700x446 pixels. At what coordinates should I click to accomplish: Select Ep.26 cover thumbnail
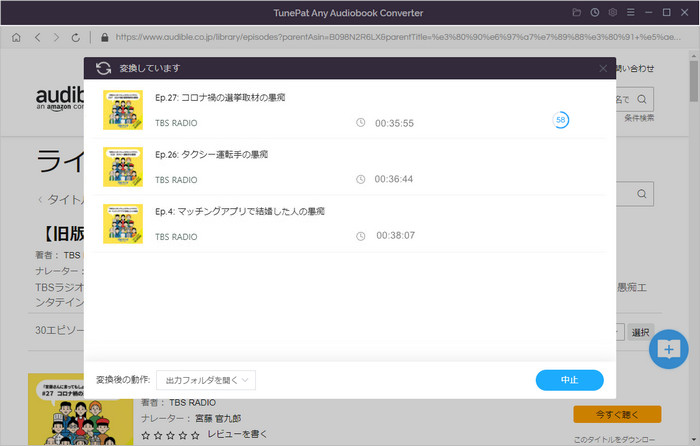123,167
